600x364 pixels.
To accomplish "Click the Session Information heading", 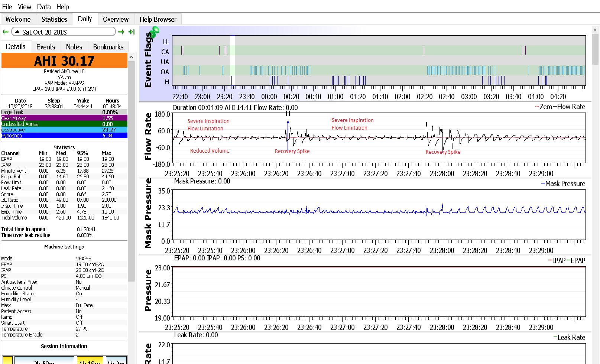I will point(64,346).
